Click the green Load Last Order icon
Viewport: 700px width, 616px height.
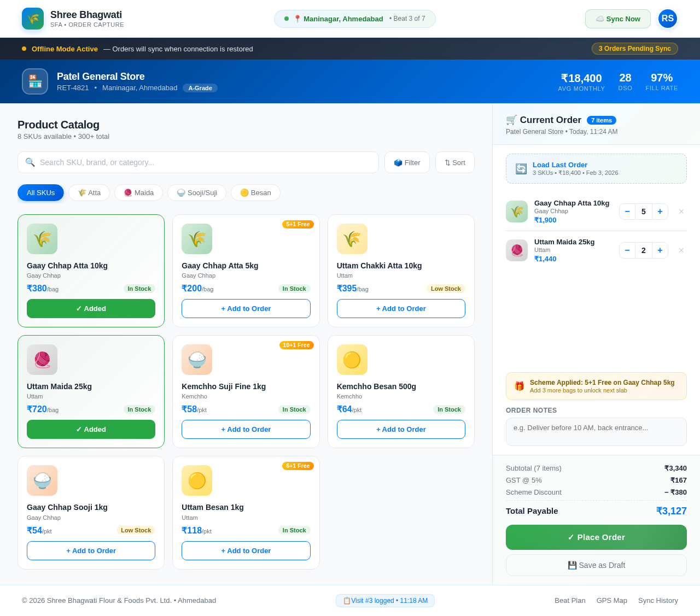tap(521, 168)
